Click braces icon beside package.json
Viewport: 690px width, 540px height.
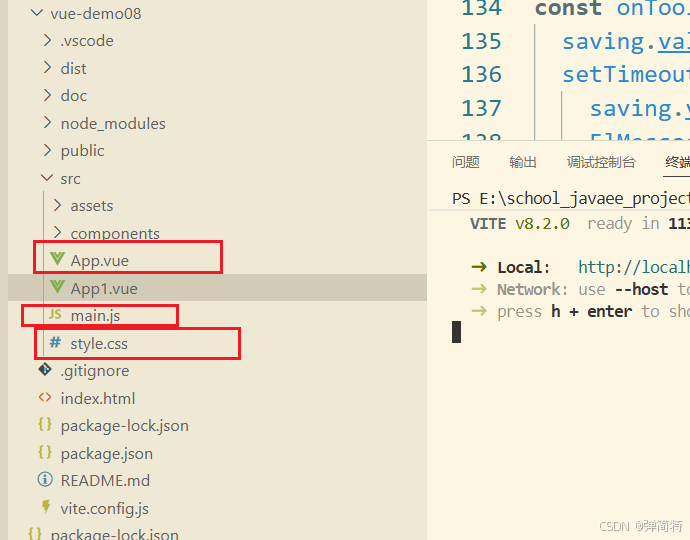click(x=45, y=452)
